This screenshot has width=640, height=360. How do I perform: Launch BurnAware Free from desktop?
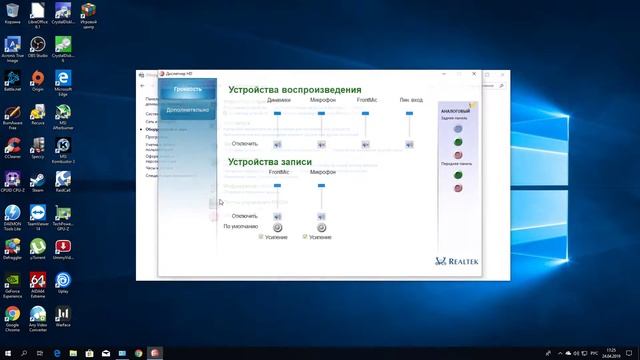[x=12, y=117]
